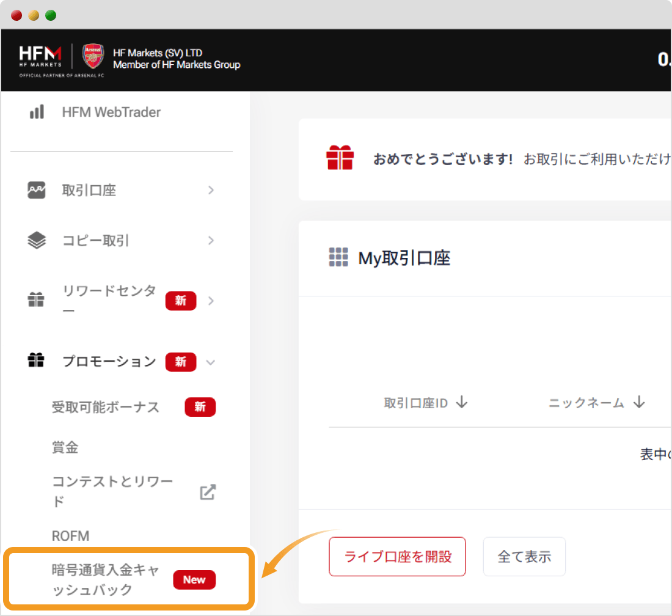Expand the リワードセンター chevron
The height and width of the screenshot is (616, 672).
tap(211, 301)
